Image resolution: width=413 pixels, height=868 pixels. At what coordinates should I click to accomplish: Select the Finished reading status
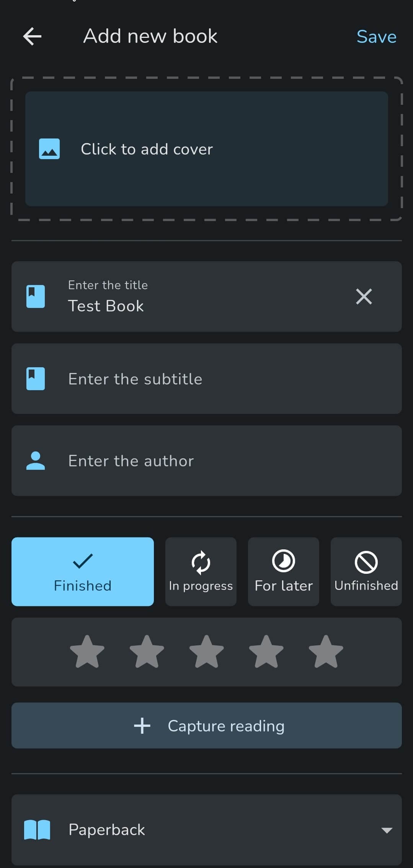tap(83, 572)
